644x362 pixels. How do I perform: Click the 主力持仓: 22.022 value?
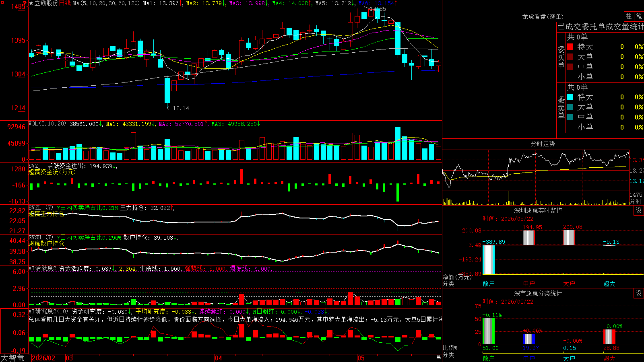tap(145, 208)
